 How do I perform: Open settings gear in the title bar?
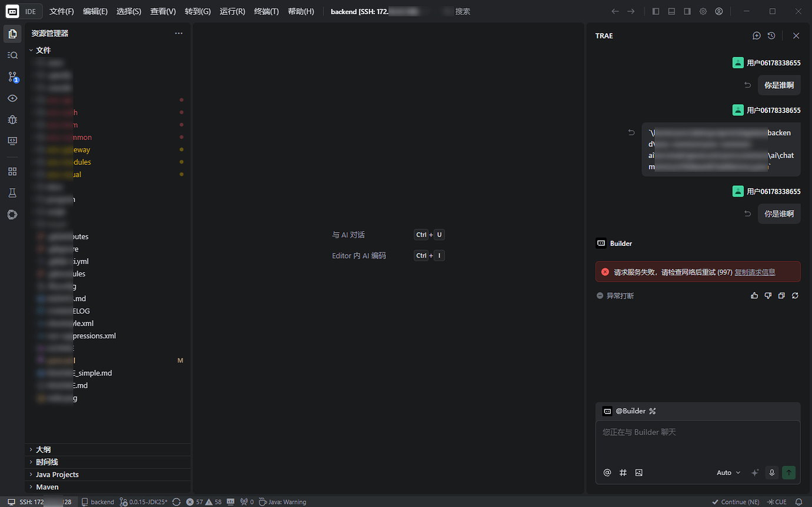[x=703, y=11]
